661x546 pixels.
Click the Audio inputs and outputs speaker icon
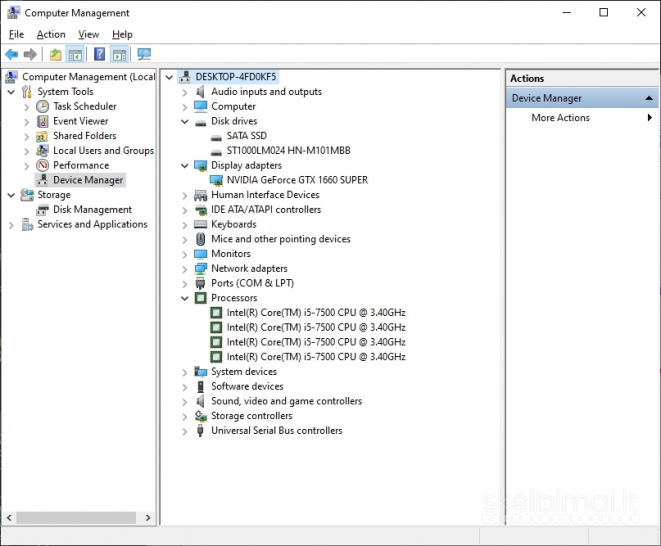pyautogui.click(x=201, y=91)
